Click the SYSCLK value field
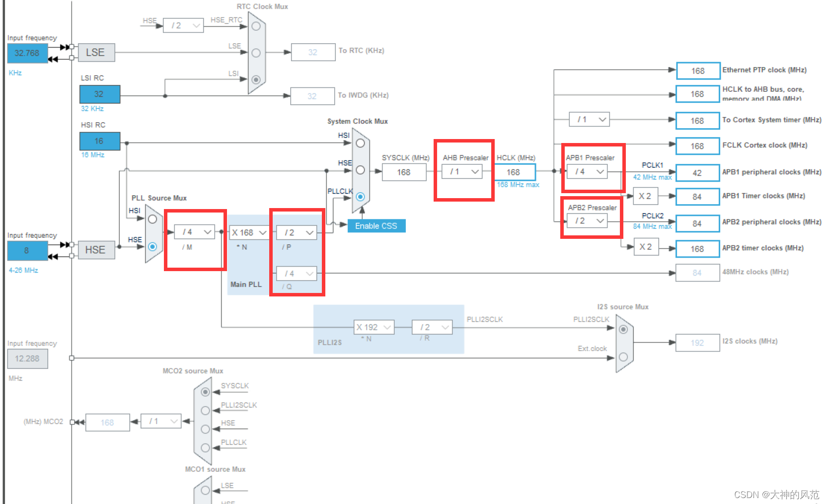The height and width of the screenshot is (504, 827). (404, 172)
